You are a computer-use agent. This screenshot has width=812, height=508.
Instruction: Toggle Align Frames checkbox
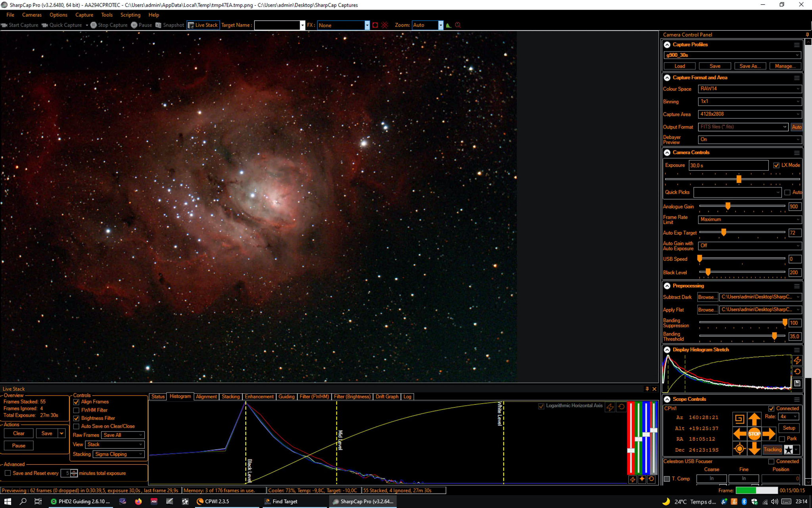point(76,402)
